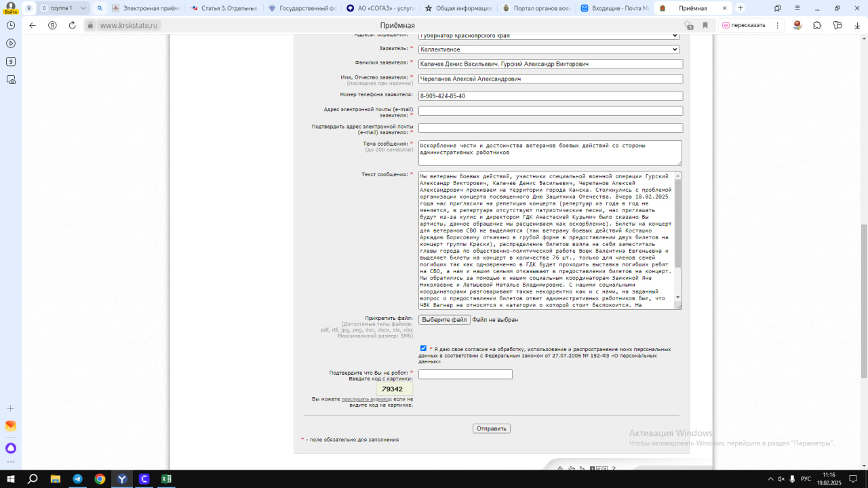868x488 pixels.
Task: Switch to the 'Государственный ф...' tab
Action: coord(302,8)
